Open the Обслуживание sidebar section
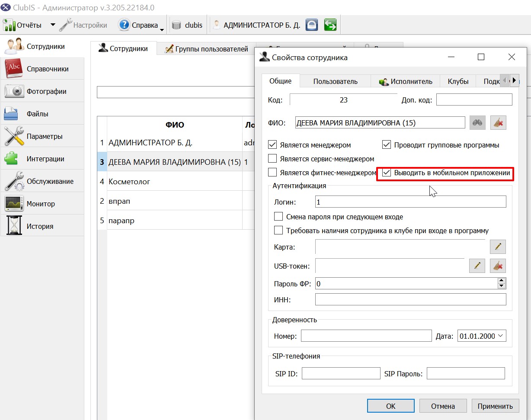 tap(42, 181)
